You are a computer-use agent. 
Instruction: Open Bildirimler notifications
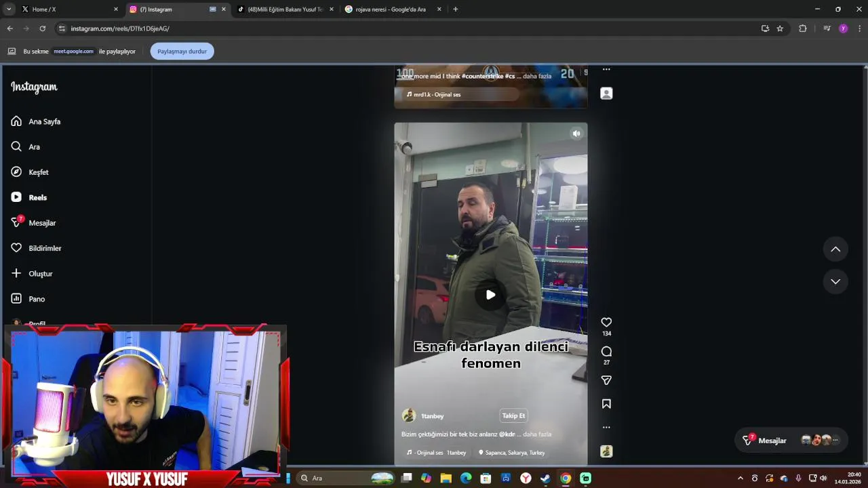click(36, 248)
